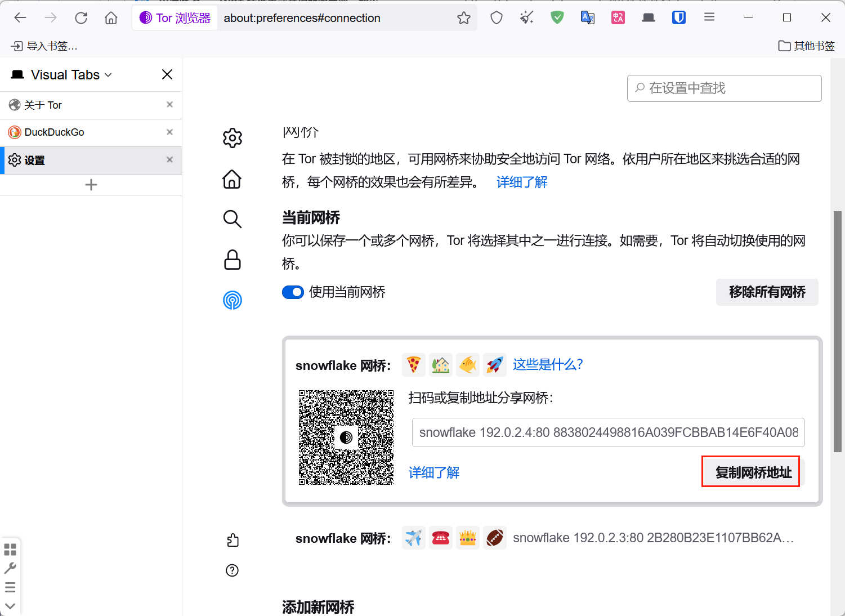The width and height of the screenshot is (845, 616).
Task: Open the browser home page
Action: pos(111,18)
